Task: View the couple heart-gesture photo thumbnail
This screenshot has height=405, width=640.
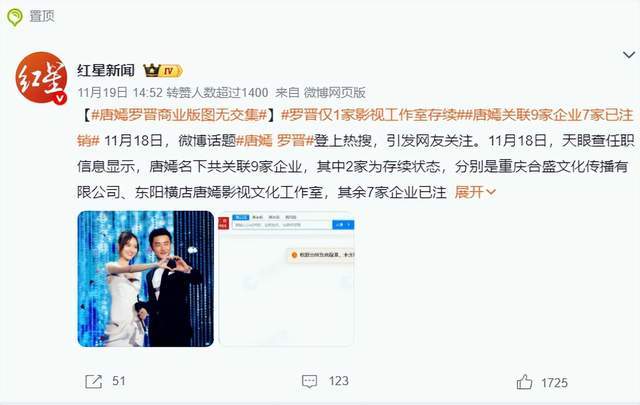Action: click(146, 279)
